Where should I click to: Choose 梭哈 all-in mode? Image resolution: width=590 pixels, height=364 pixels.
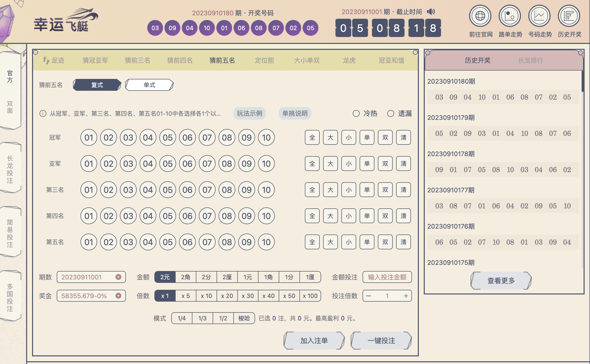click(x=244, y=318)
